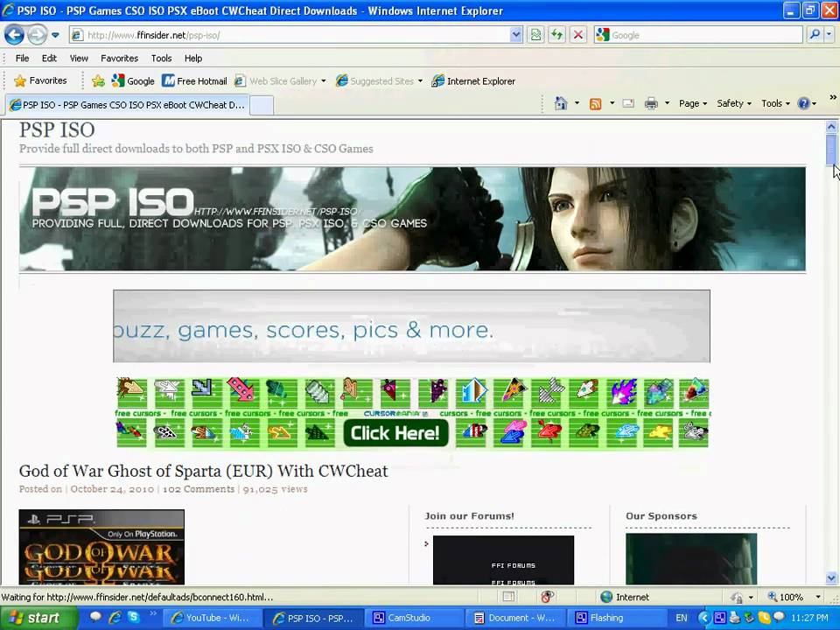Open the search provider dropdown arrow
This screenshot has height=630, width=840.
coord(829,35)
